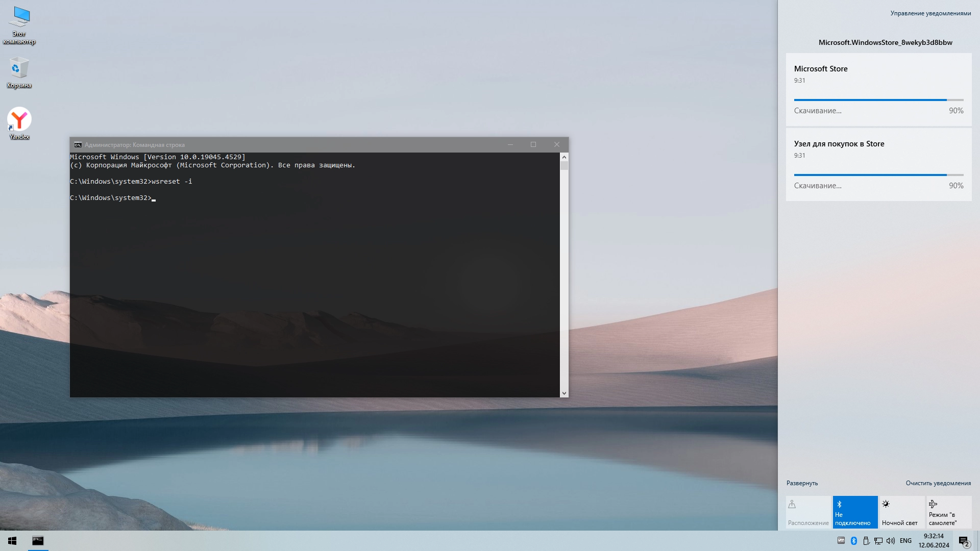Open the Start menu
The image size is (980, 551).
pyautogui.click(x=12, y=541)
